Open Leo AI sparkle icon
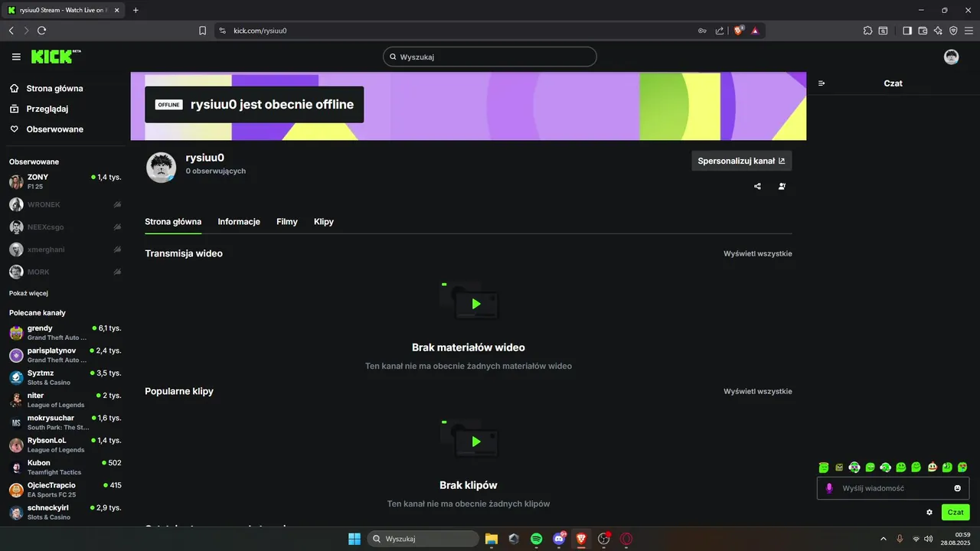Screen dimensions: 980x551 (x=938, y=31)
